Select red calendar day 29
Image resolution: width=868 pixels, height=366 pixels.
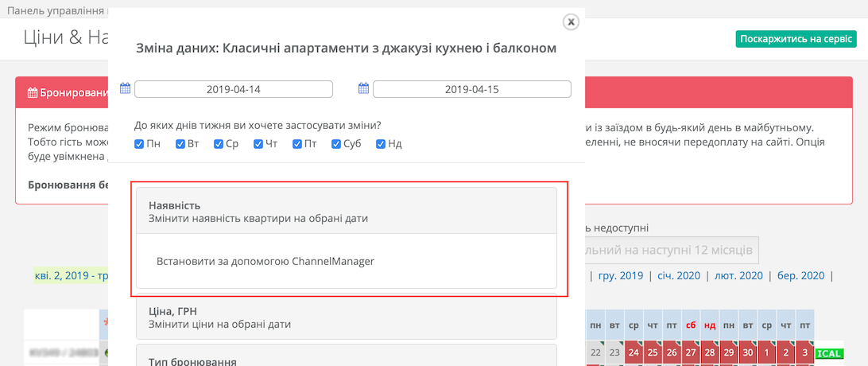pos(729,352)
